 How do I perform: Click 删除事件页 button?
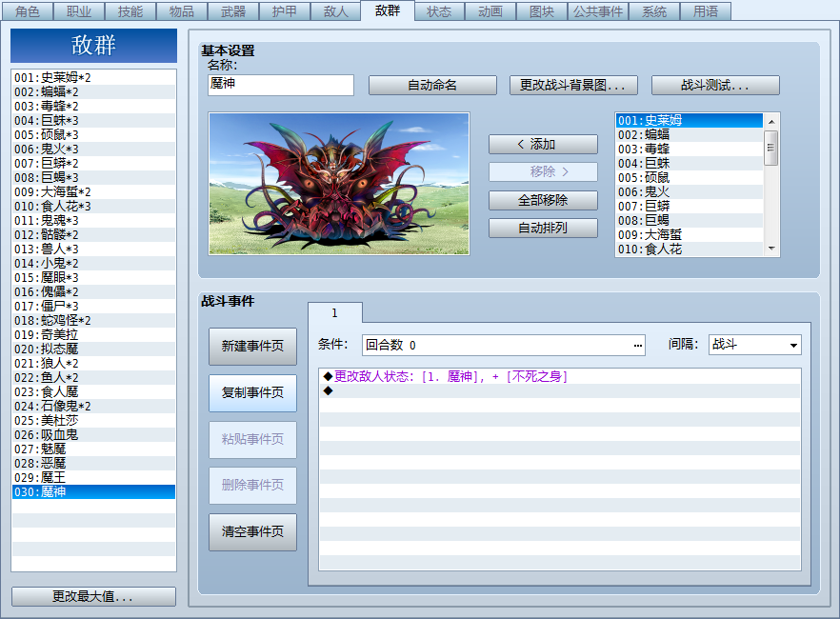tap(252, 485)
